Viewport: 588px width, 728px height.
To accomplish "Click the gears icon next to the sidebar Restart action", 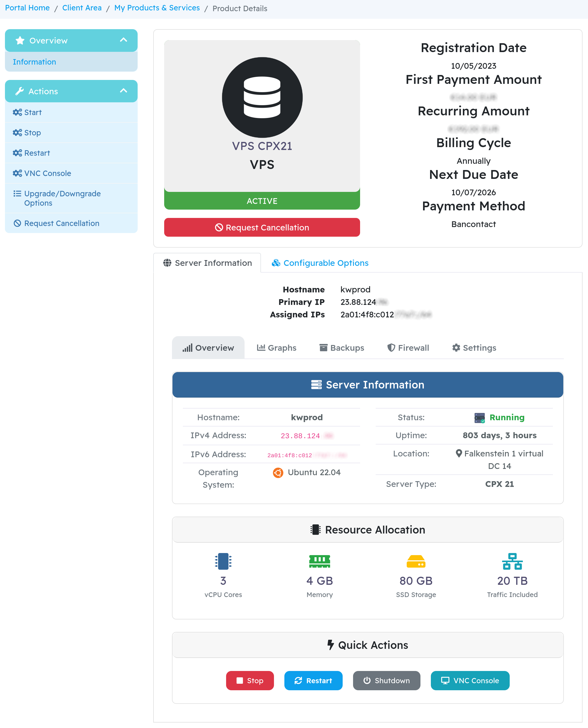I will click(17, 153).
